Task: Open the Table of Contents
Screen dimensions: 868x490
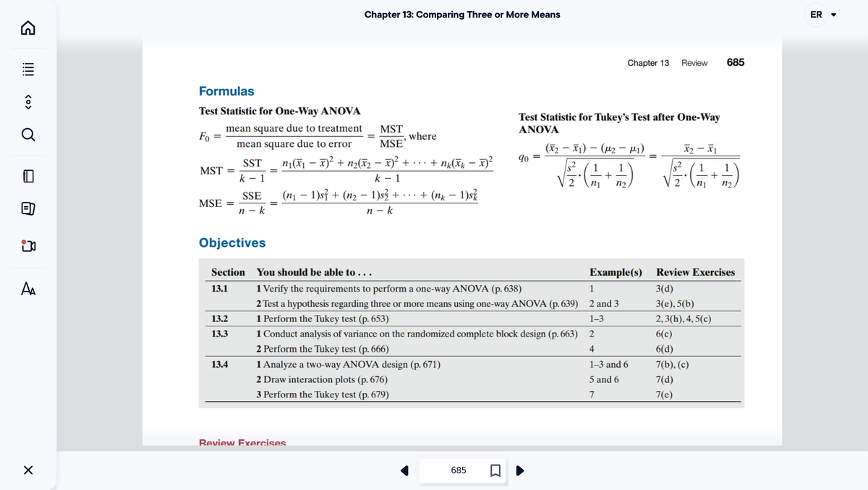Action: [x=28, y=68]
